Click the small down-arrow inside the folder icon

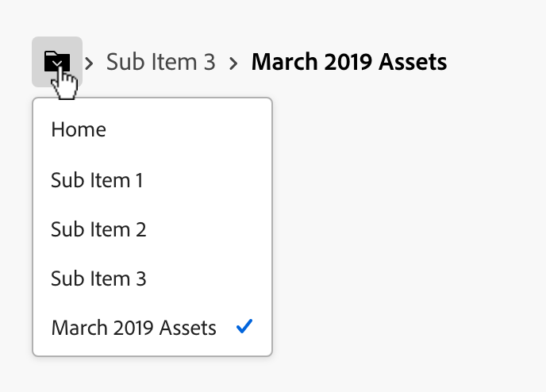click(x=56, y=63)
